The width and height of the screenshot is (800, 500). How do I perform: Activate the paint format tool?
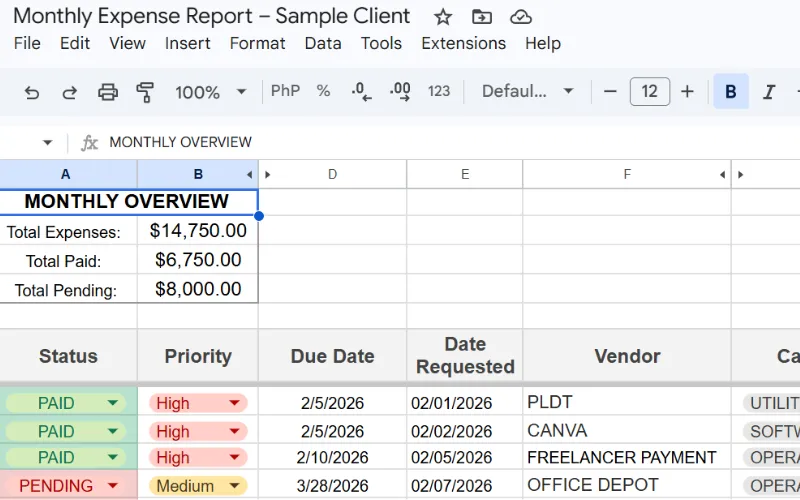tap(145, 92)
